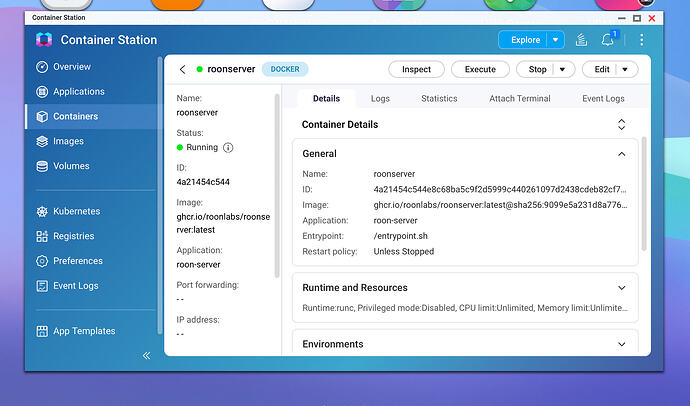Open the background tasks stack icon
Image resolution: width=690 pixels, height=406 pixels.
pos(581,40)
